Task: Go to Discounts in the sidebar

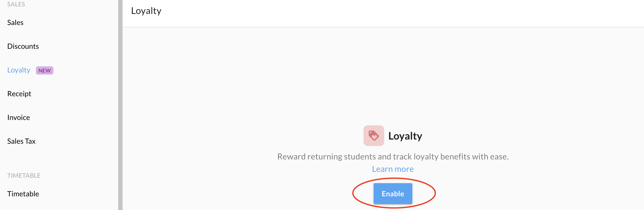Action: 23,46
